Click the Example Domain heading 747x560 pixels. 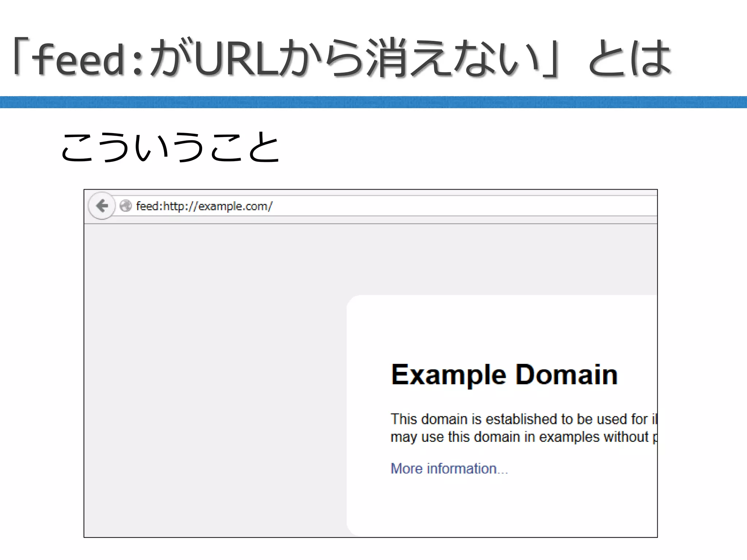[504, 375]
